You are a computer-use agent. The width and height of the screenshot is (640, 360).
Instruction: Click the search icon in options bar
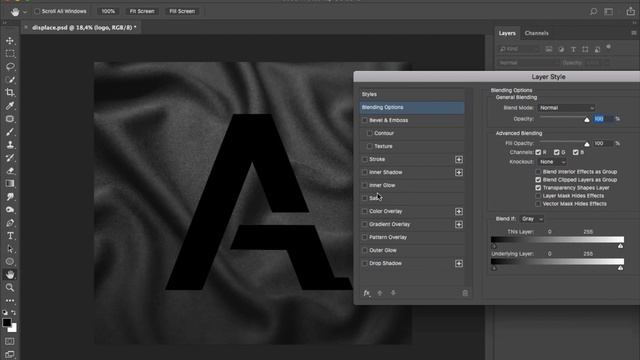coord(593,11)
